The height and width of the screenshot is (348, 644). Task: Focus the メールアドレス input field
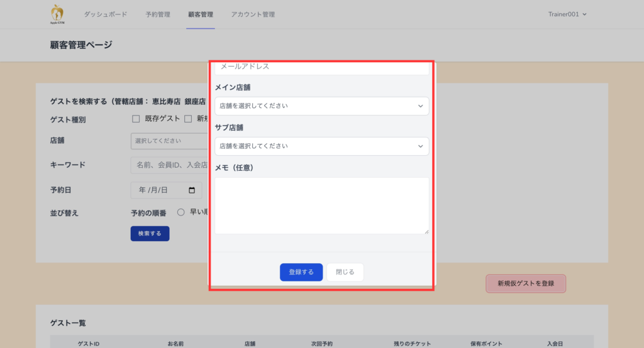click(x=321, y=67)
